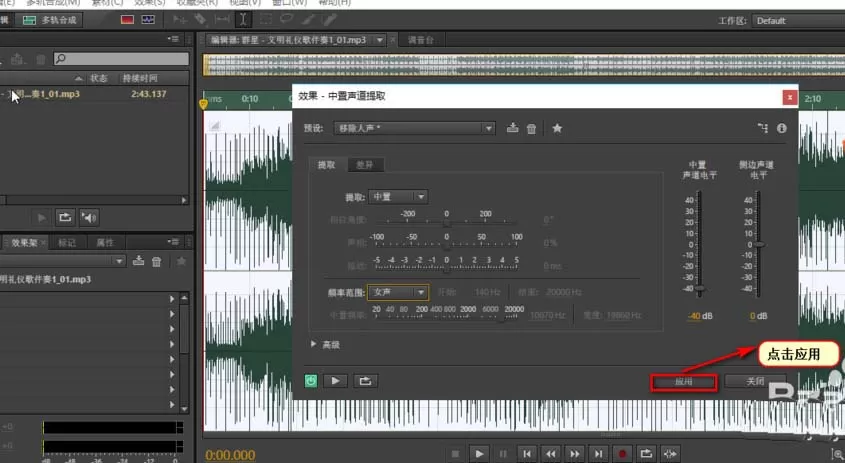Adjust the 中置声道电平 level slider
845x463 pixels.
point(699,288)
